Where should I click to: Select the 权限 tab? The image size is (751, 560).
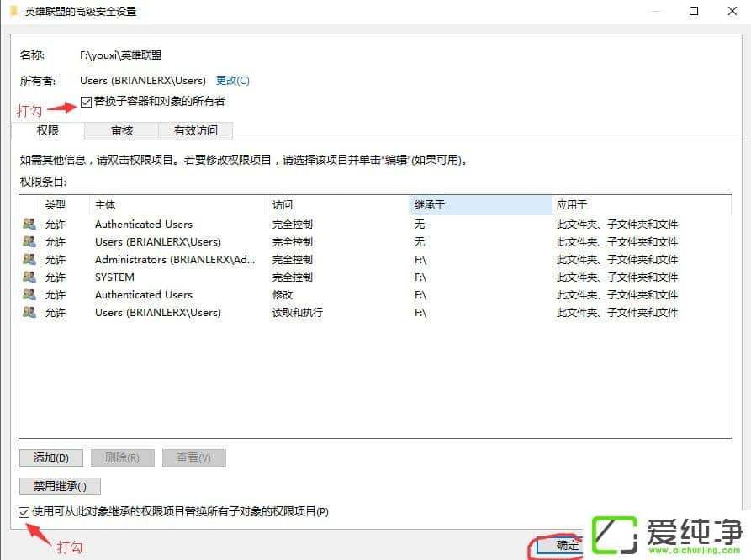pyautogui.click(x=49, y=130)
